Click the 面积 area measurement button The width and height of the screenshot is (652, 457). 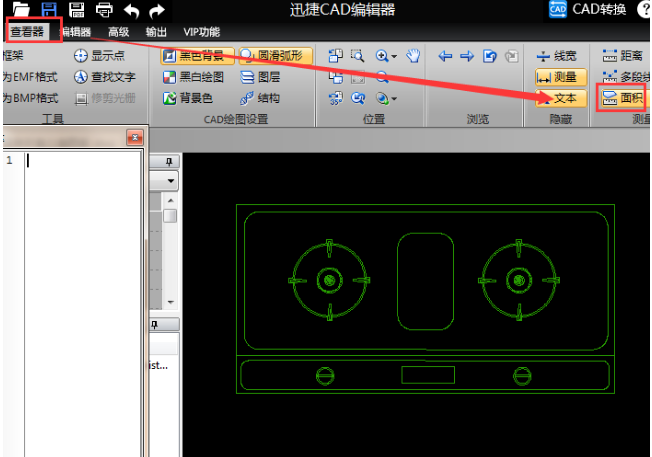[x=622, y=98]
